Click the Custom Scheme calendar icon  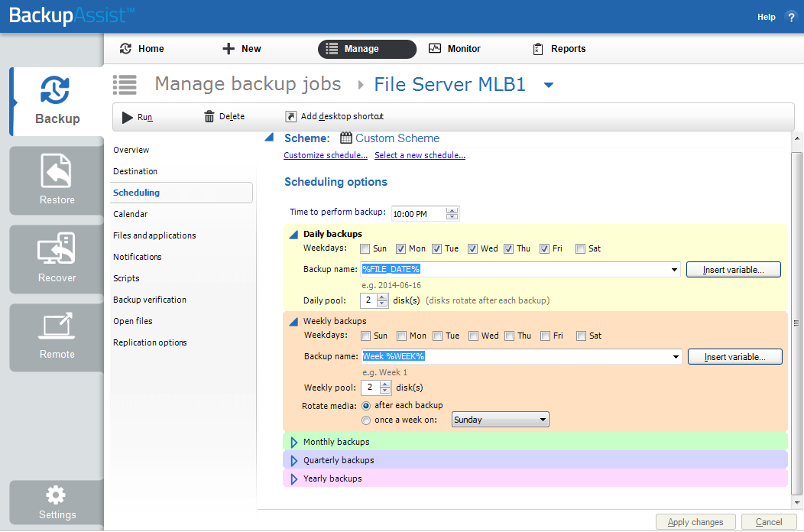[x=346, y=138]
